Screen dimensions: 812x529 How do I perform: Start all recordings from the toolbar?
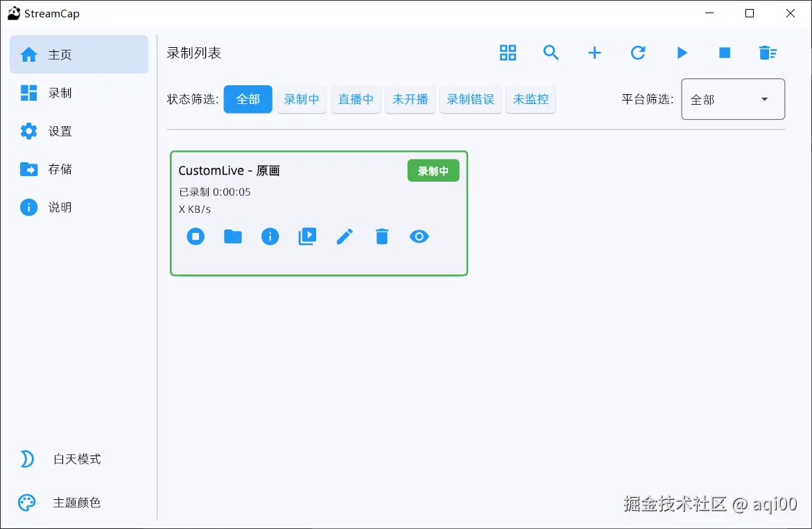tap(681, 52)
